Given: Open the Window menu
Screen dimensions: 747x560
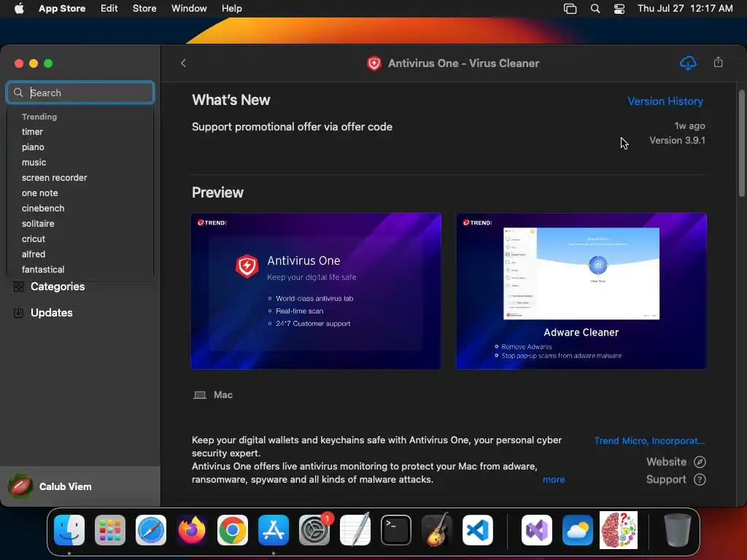Looking at the screenshot, I should [189, 9].
